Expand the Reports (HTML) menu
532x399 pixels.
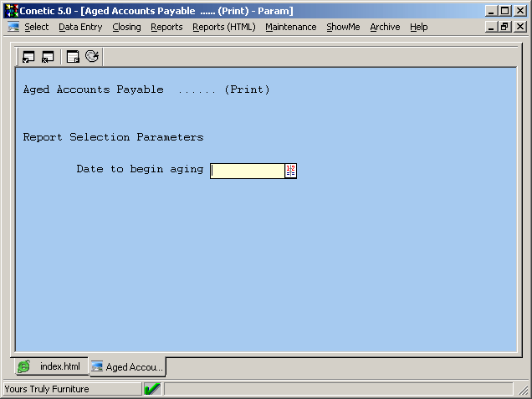point(223,27)
